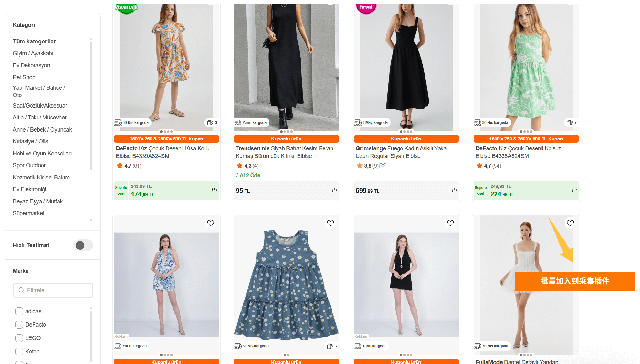Open Kırtasiye / Ofis category

[x=30, y=141]
